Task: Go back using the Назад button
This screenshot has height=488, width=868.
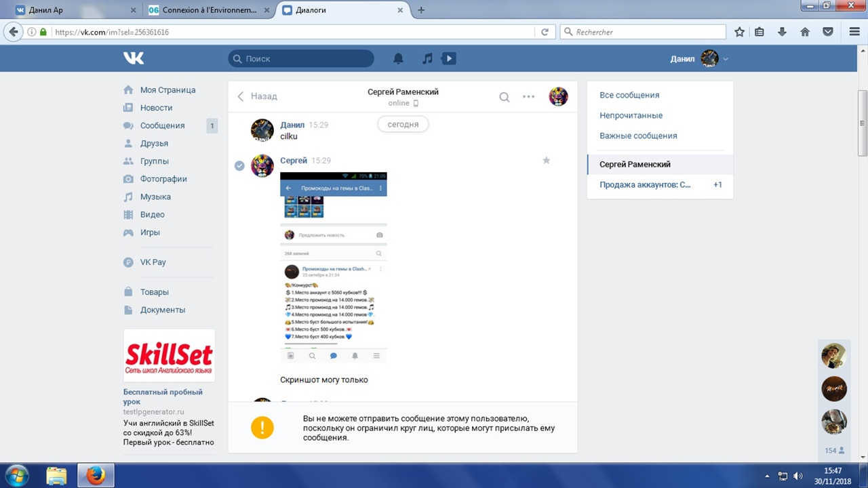Action: tap(257, 96)
